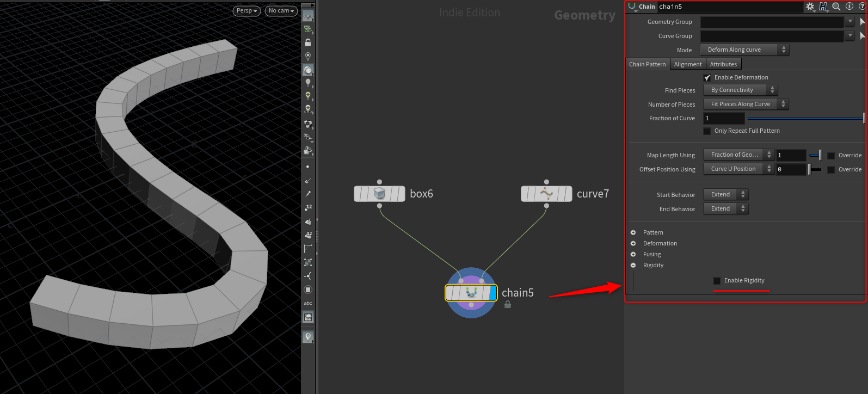
Task: Switch to the Attributes tab
Action: (x=723, y=64)
